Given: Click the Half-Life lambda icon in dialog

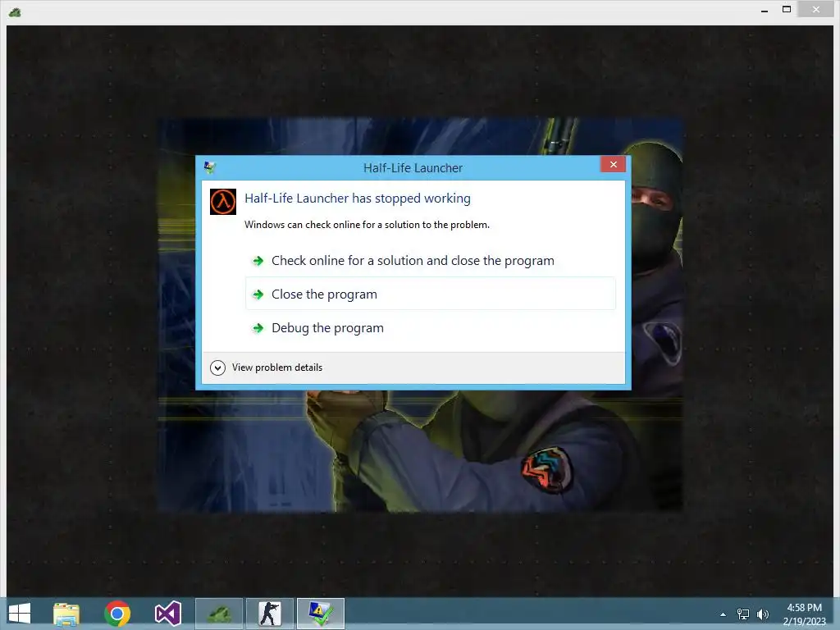Looking at the screenshot, I should 223,202.
